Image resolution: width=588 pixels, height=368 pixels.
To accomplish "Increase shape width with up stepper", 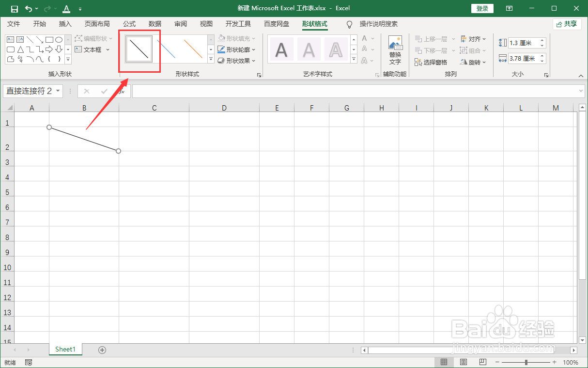I will coord(542,56).
